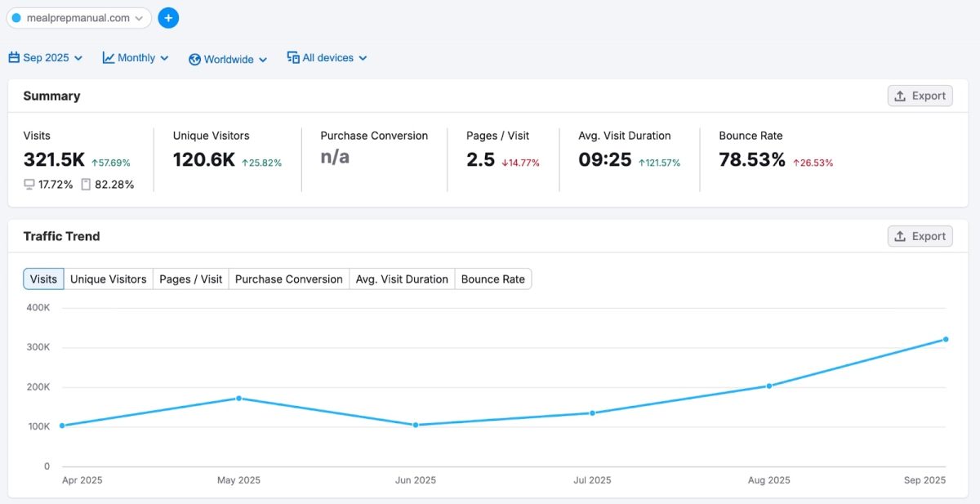The width and height of the screenshot is (980, 504).
Task: Click the calendar icon beside Sep 2025
Action: 14,58
